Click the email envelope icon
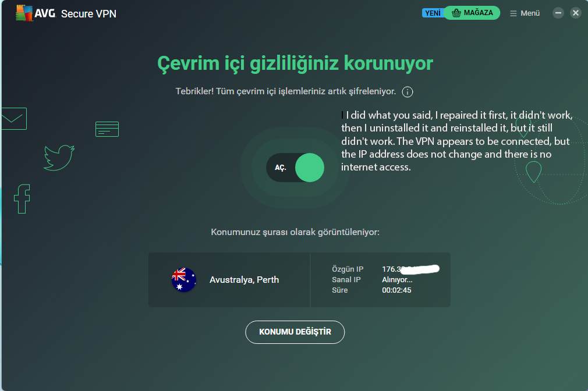Screen dimensions: 588x391 click(13, 119)
